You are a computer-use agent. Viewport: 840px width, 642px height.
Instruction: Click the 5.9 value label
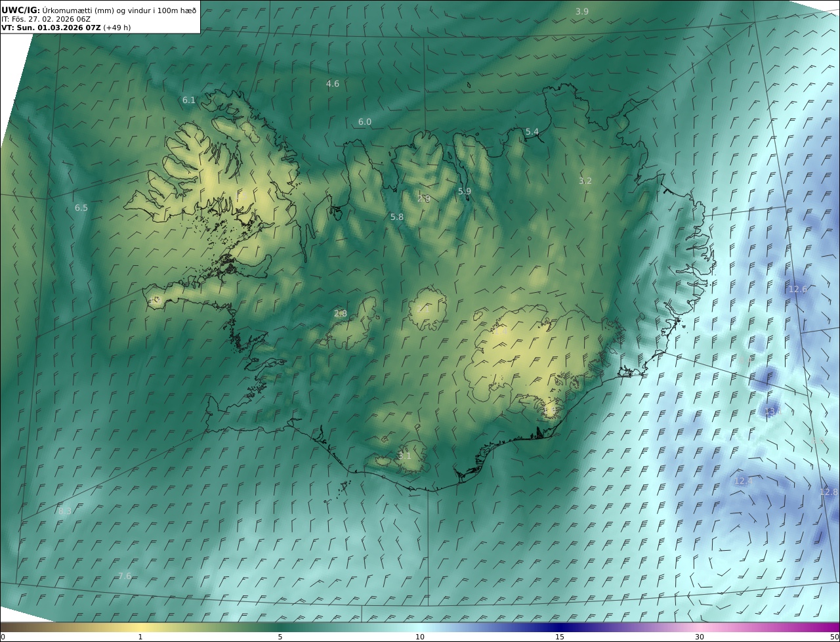pos(465,191)
